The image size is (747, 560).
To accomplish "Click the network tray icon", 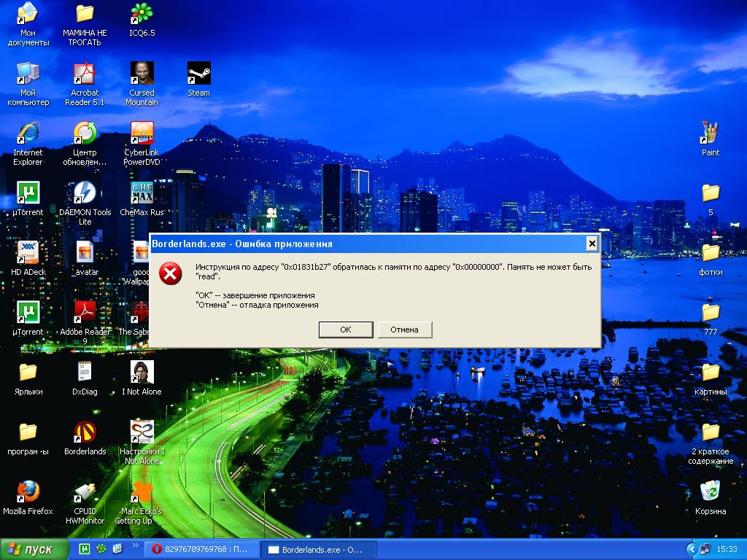I will 705,550.
